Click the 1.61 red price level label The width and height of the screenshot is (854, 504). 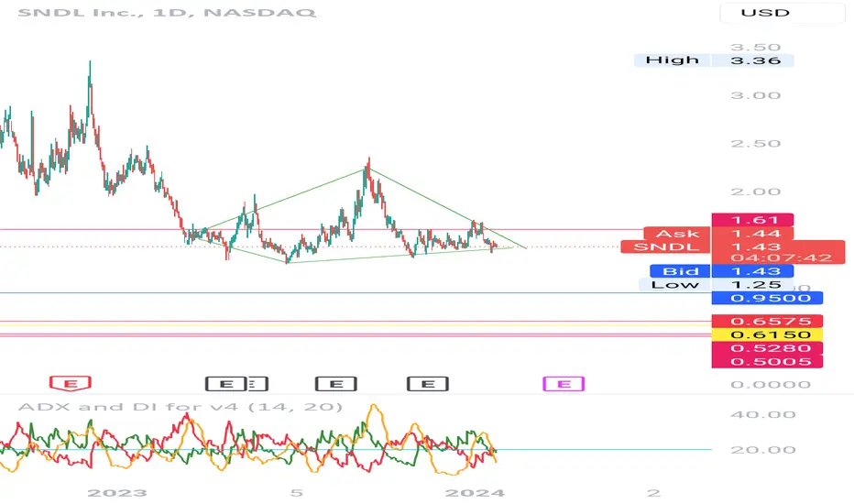click(x=752, y=220)
